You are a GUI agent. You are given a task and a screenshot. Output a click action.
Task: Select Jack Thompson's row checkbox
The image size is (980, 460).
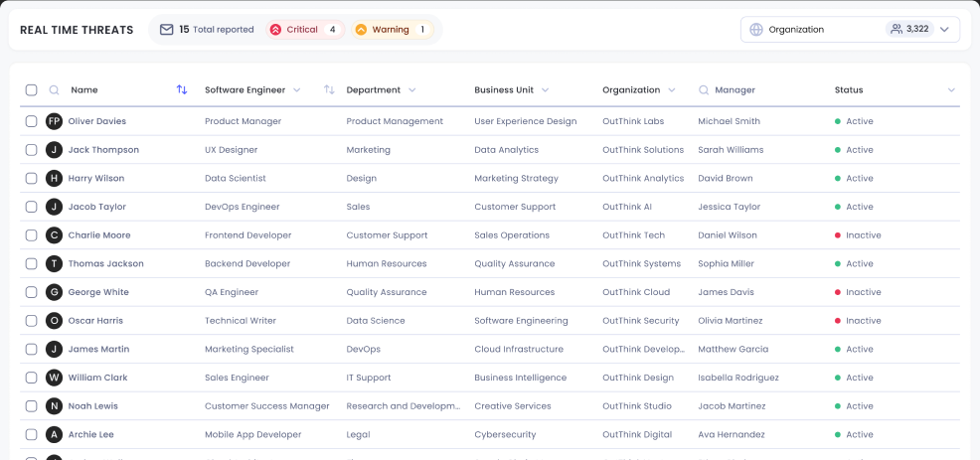point(31,150)
